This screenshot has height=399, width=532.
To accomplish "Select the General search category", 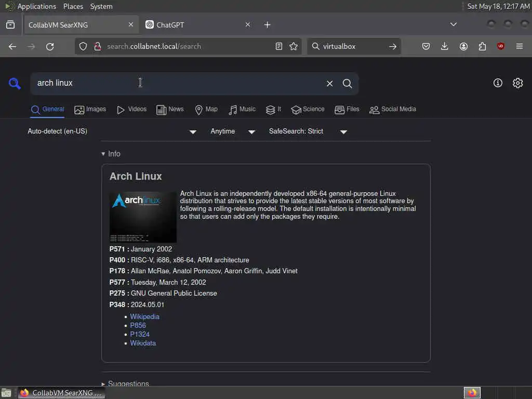I will click(47, 110).
